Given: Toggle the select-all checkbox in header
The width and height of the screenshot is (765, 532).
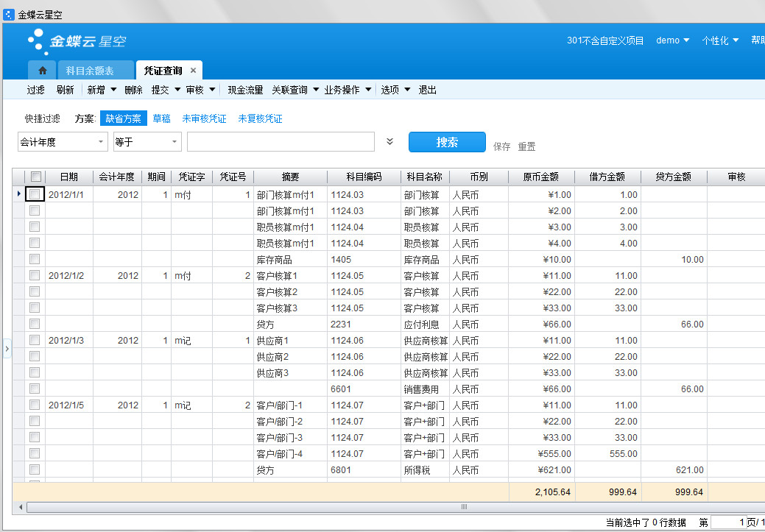Looking at the screenshot, I should tap(36, 177).
